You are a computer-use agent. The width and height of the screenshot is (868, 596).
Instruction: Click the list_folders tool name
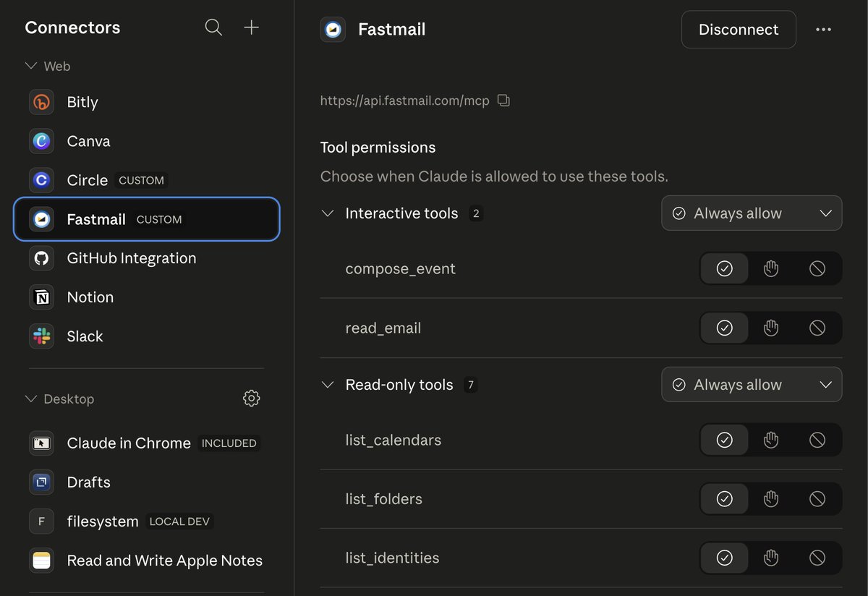(384, 499)
